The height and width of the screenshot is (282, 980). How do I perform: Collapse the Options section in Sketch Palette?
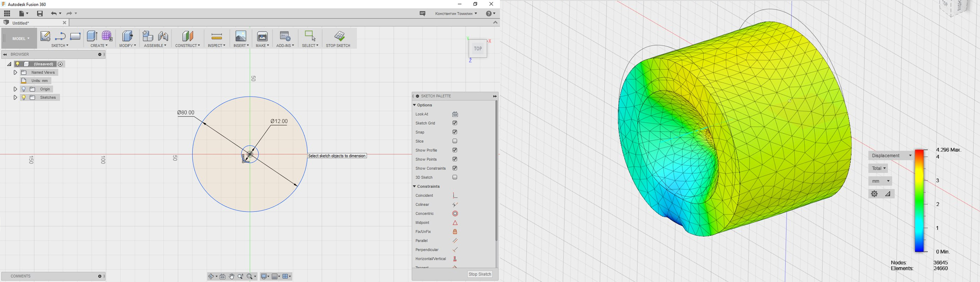pos(414,105)
